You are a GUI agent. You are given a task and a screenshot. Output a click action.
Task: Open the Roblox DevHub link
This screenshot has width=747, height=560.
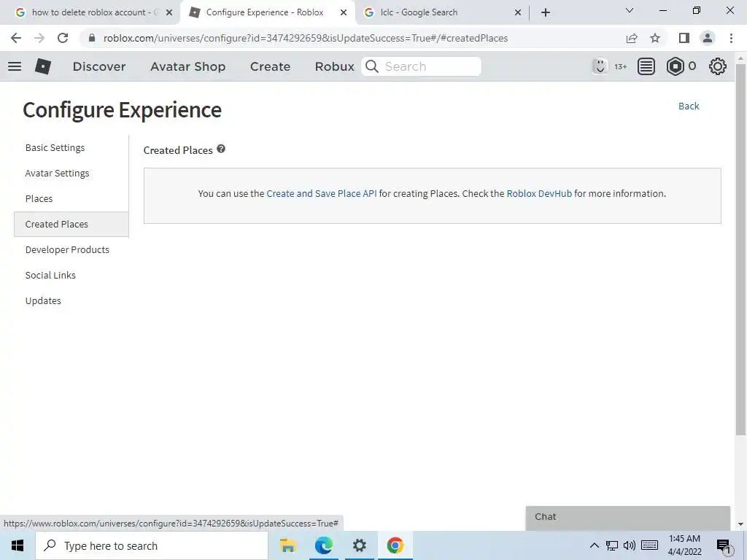point(539,193)
